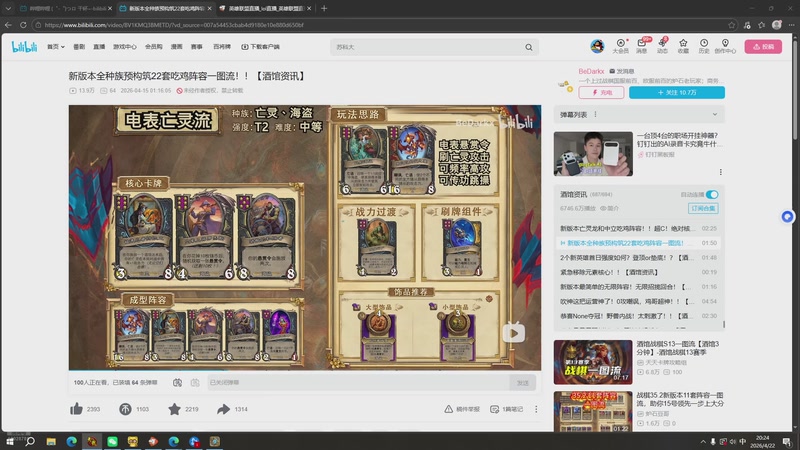Click the search magnifier icon
The height and width of the screenshot is (450, 800).
(529, 47)
